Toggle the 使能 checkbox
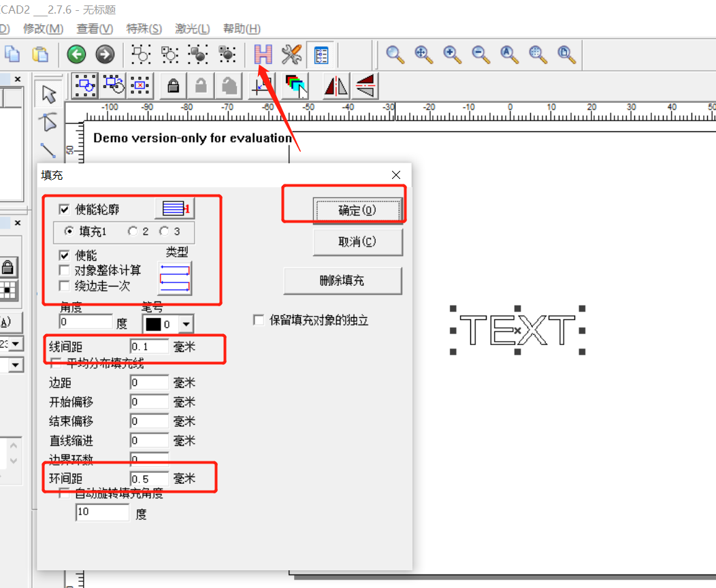This screenshot has width=716, height=588. tap(65, 255)
